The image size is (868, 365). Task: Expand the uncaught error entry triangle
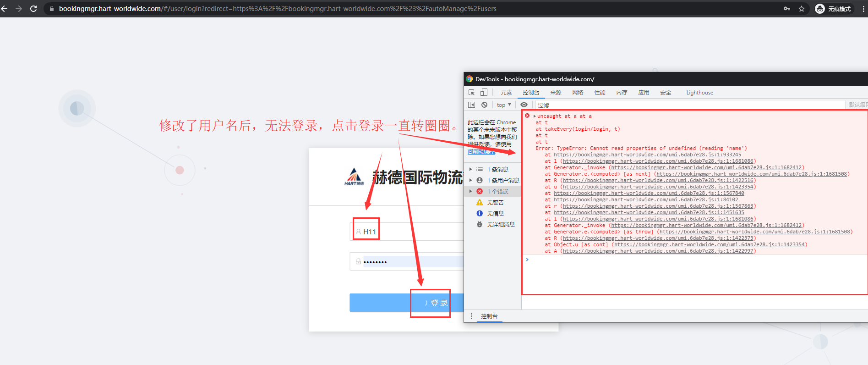(535, 116)
